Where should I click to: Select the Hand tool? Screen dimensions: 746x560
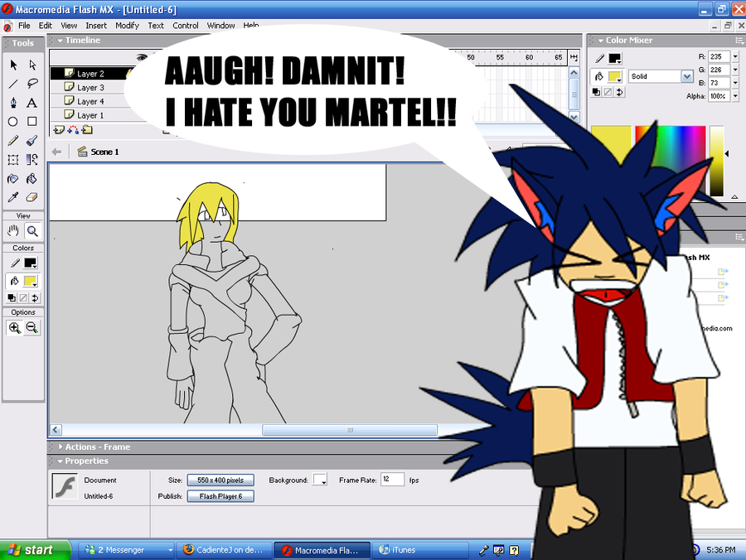13,231
